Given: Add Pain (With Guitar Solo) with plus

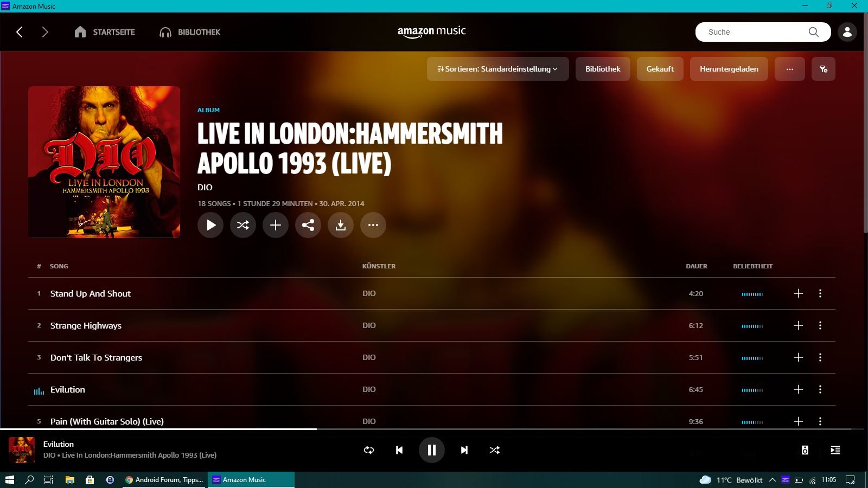Looking at the screenshot, I should point(799,421).
